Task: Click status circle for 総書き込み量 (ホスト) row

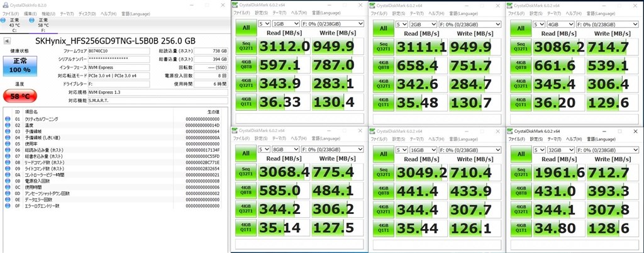Action: click(x=8, y=156)
